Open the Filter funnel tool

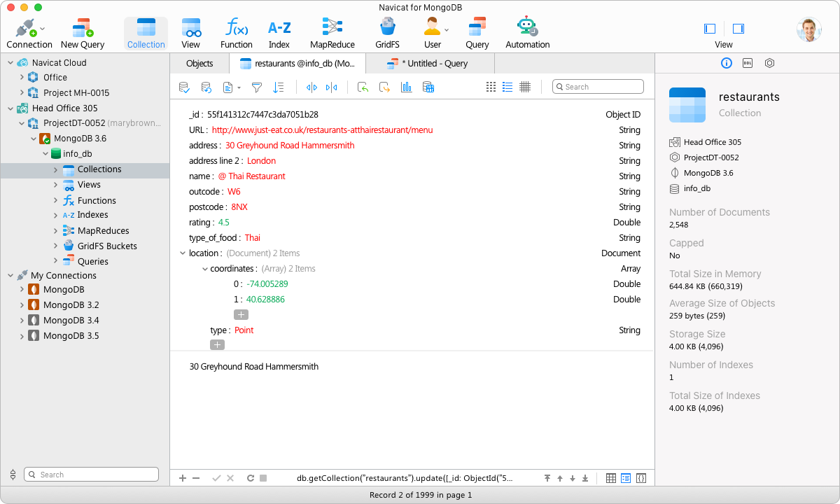(x=257, y=87)
